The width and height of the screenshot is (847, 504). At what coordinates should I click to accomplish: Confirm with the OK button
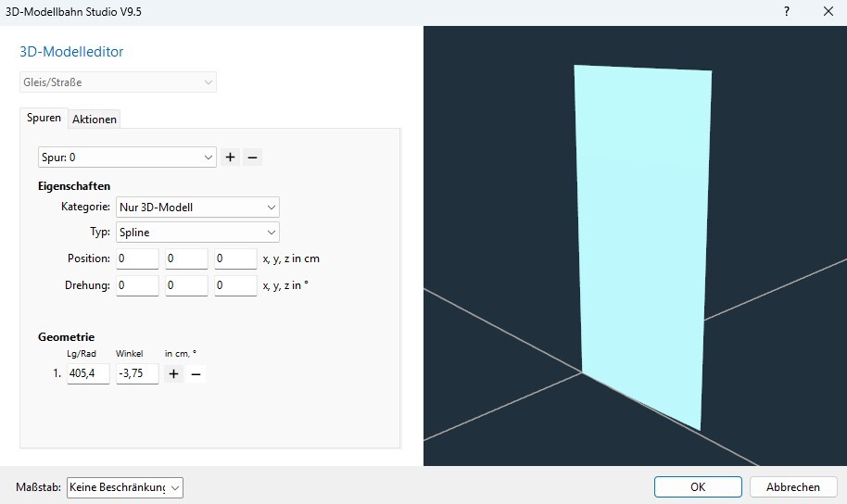[x=698, y=486]
